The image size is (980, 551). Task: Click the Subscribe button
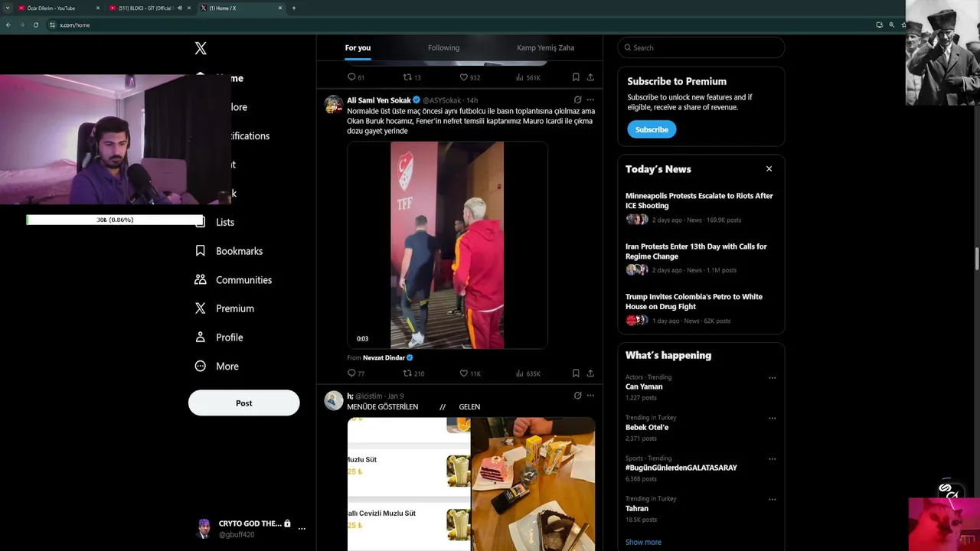[x=652, y=129]
